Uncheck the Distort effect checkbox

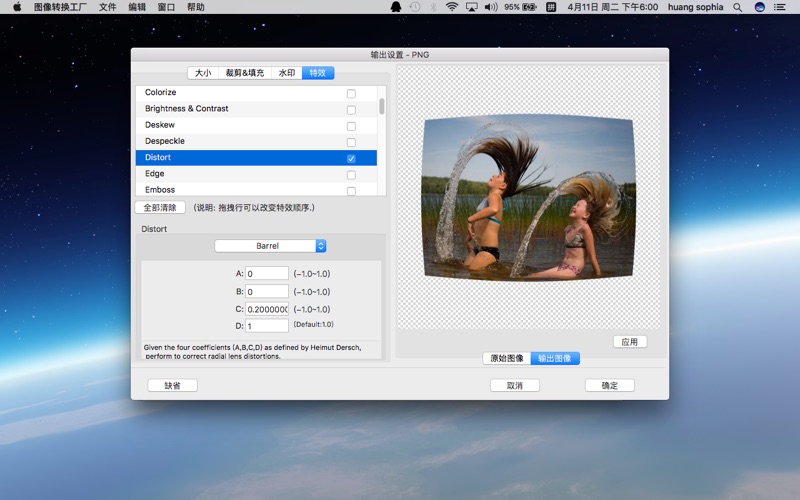(351, 158)
